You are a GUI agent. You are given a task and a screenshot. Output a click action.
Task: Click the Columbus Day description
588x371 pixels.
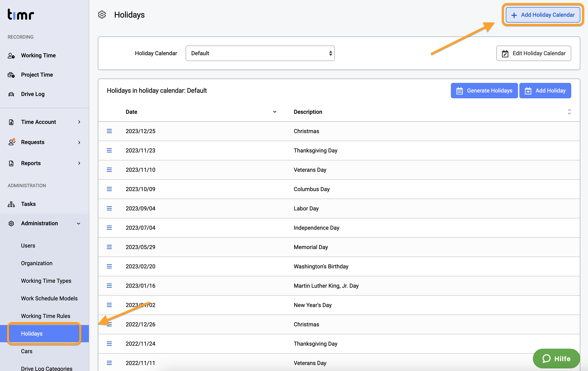tap(312, 189)
